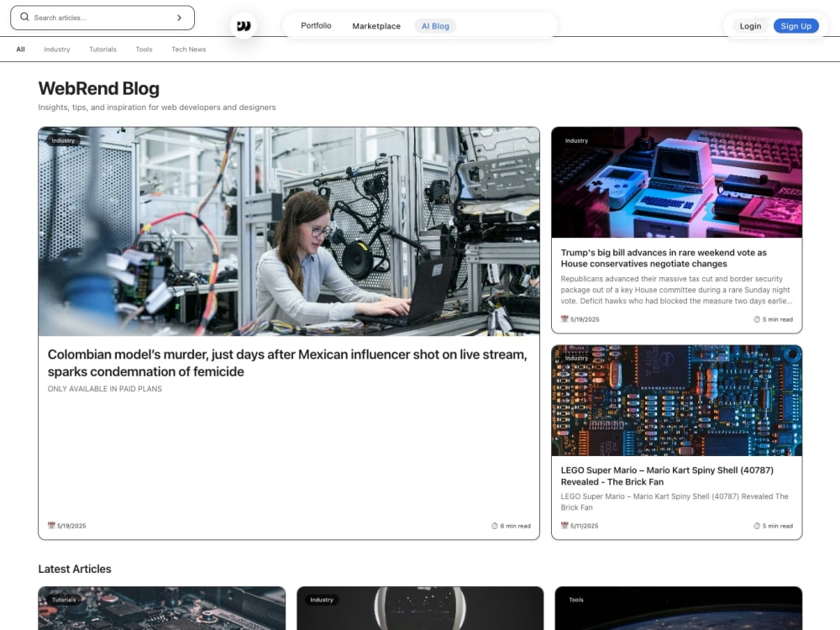This screenshot has height=630, width=840.
Task: Open the retro computers article thumbnail
Action: coord(676,182)
